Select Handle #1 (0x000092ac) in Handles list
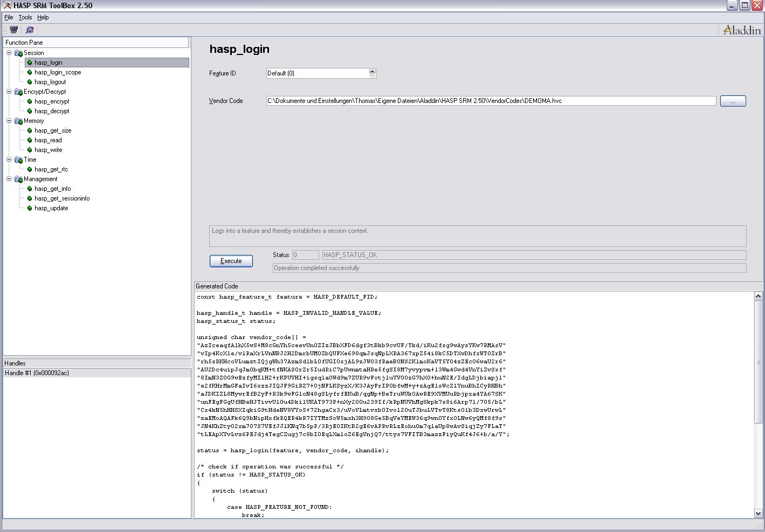Image resolution: width=765 pixels, height=532 pixels. [x=97, y=373]
